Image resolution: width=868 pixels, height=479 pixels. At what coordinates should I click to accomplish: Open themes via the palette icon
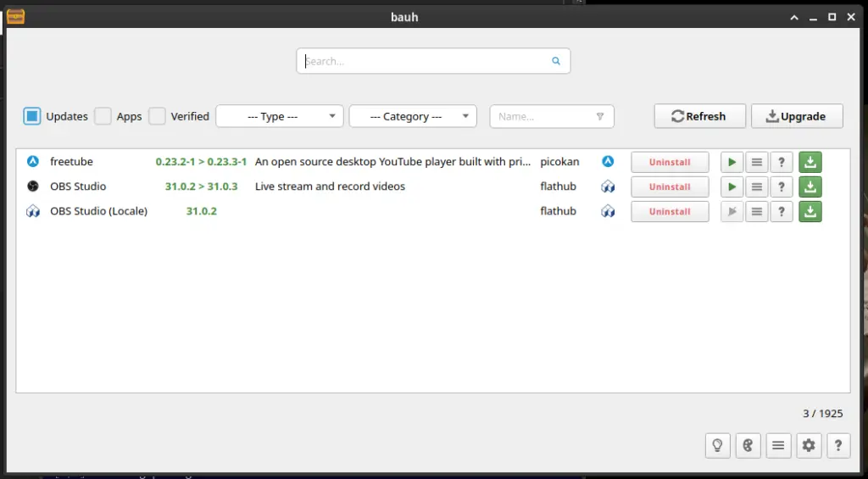748,445
